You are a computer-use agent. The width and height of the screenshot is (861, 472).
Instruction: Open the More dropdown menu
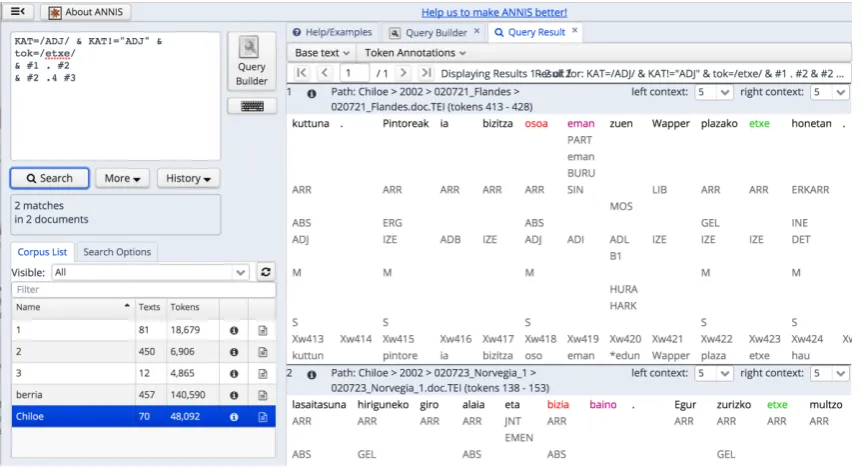(x=122, y=178)
